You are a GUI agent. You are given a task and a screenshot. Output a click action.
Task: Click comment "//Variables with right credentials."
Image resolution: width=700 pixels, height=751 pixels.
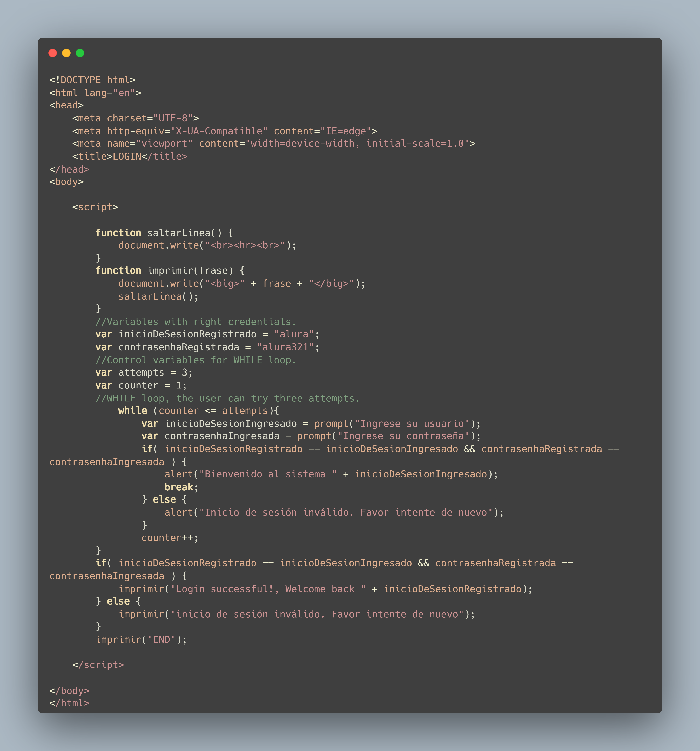pos(196,322)
